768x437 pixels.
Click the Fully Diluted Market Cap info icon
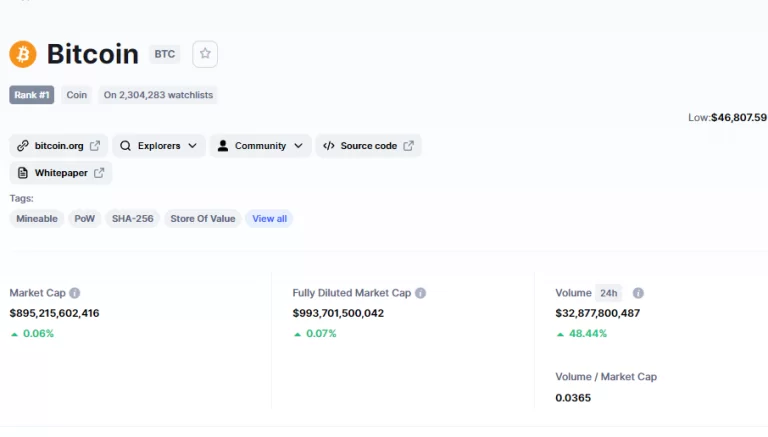click(420, 293)
